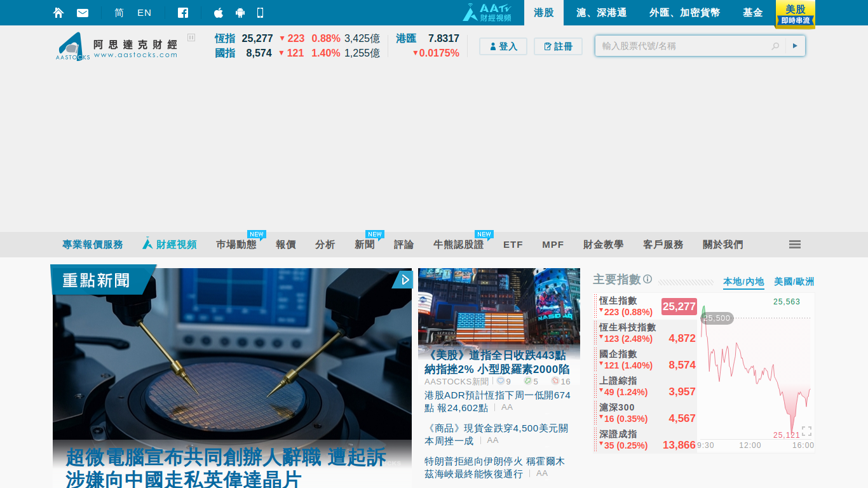
Task: Open the ETF menu
Action: tap(513, 245)
